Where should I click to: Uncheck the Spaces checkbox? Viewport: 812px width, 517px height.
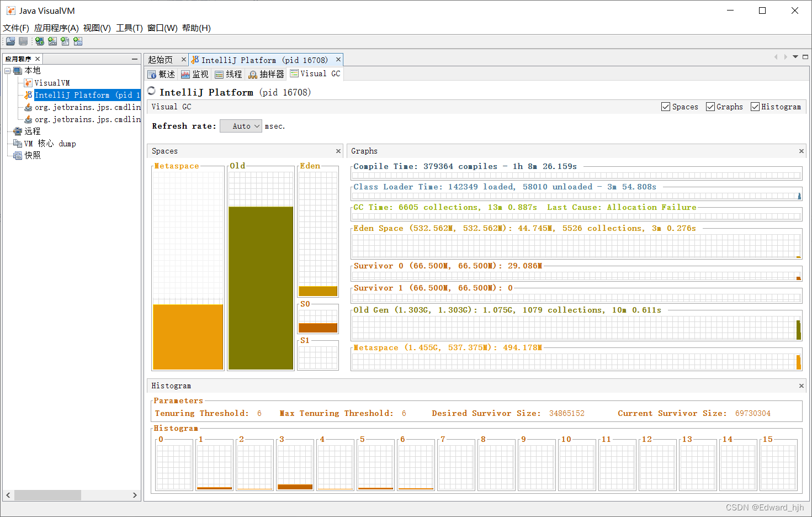coord(666,107)
